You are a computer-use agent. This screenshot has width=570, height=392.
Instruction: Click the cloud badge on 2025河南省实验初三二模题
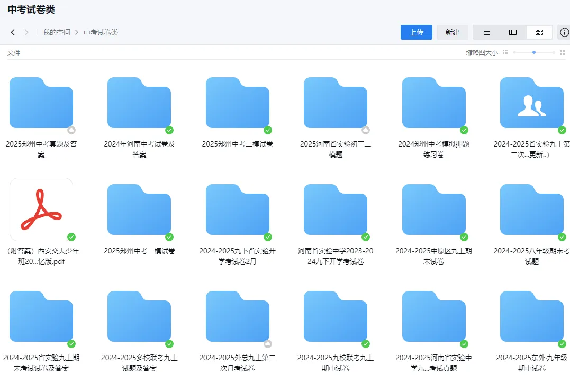365,130
